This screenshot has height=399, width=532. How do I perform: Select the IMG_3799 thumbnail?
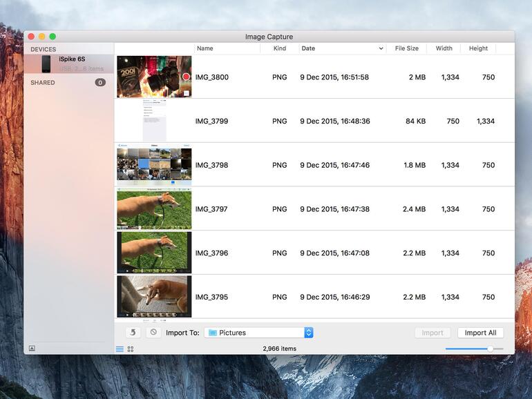[x=154, y=120]
